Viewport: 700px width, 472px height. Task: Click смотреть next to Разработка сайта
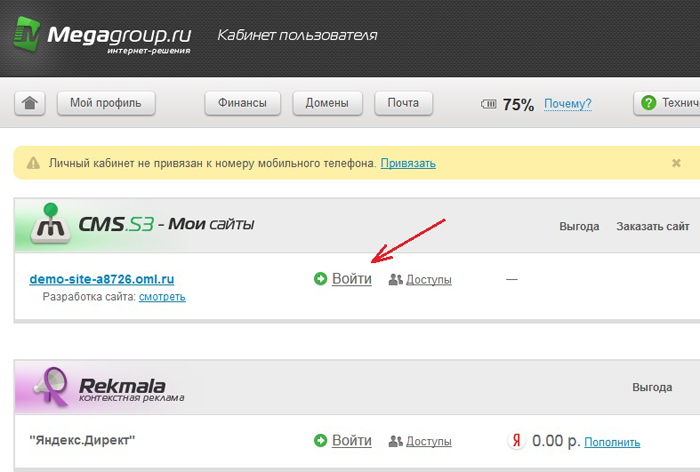click(x=162, y=297)
